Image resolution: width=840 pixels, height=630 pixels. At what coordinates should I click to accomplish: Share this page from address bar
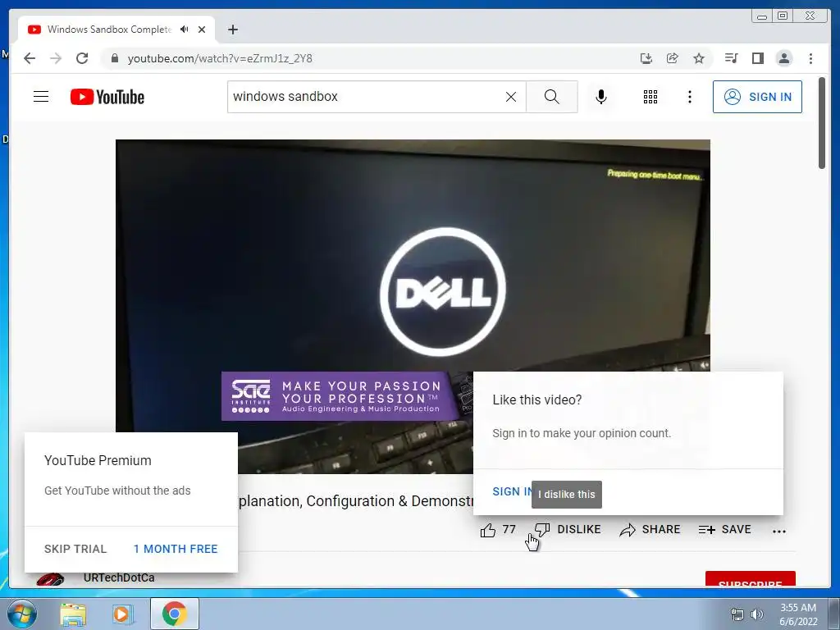(673, 58)
